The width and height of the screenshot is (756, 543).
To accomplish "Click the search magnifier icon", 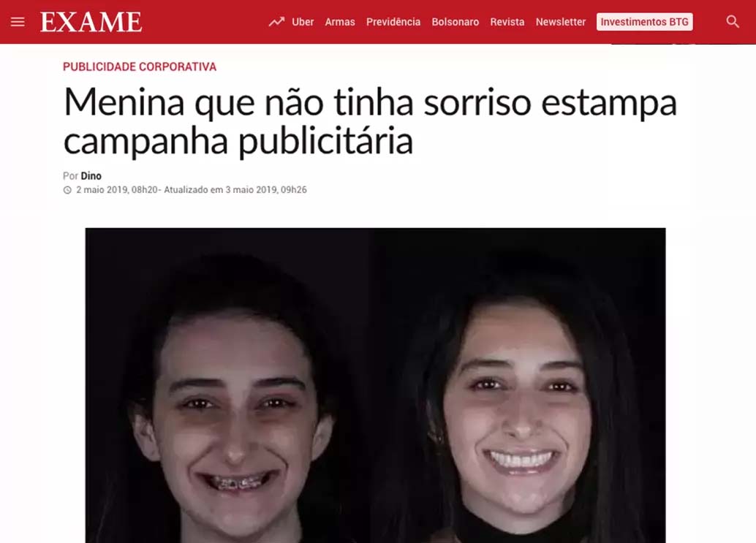I will (733, 22).
